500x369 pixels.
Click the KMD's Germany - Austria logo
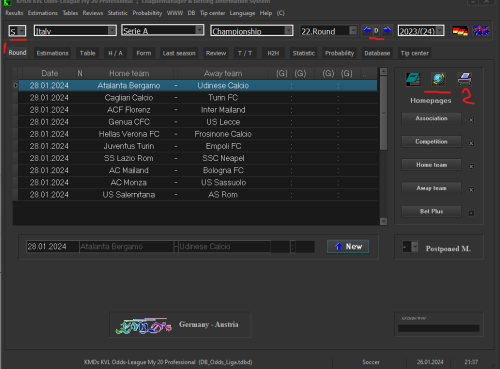pos(180,325)
